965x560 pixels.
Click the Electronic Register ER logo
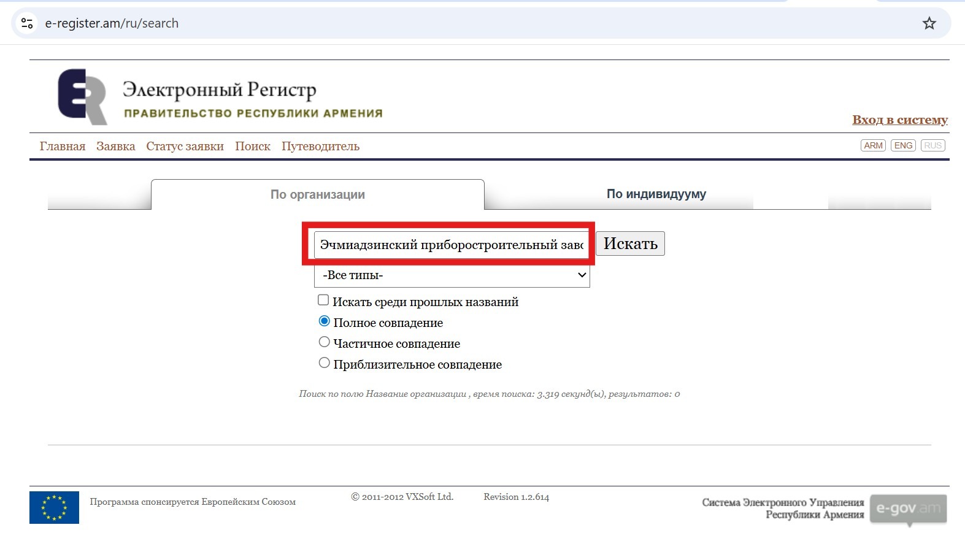(x=82, y=96)
